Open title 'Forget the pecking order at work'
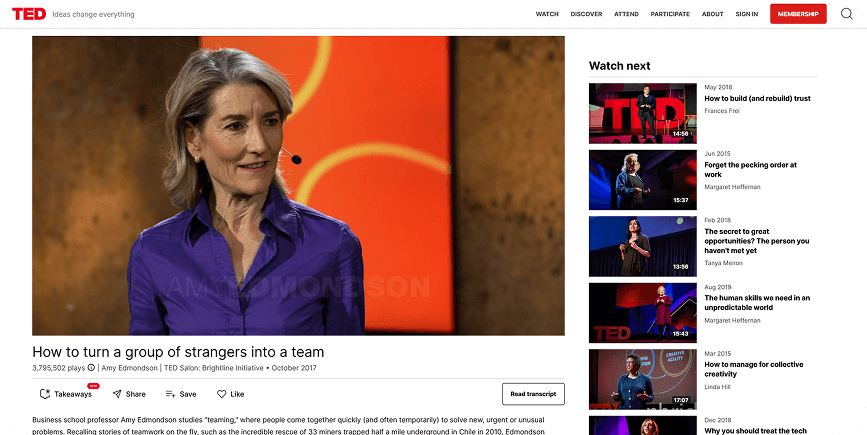This screenshot has width=867, height=435. point(750,170)
